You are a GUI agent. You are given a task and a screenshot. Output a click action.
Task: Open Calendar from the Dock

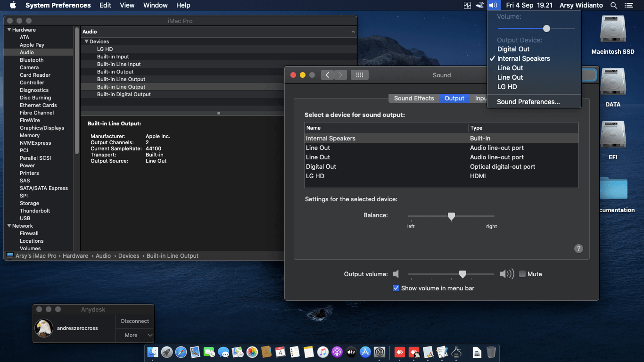(280, 352)
